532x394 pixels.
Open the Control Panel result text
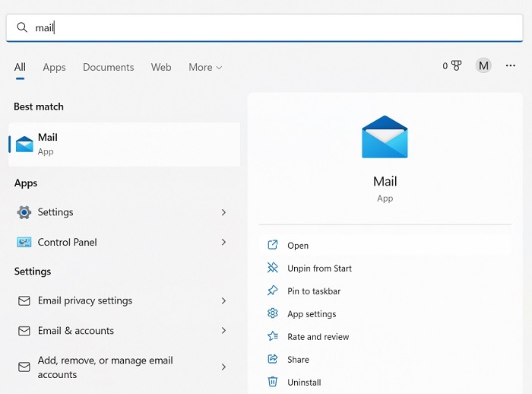tap(67, 242)
